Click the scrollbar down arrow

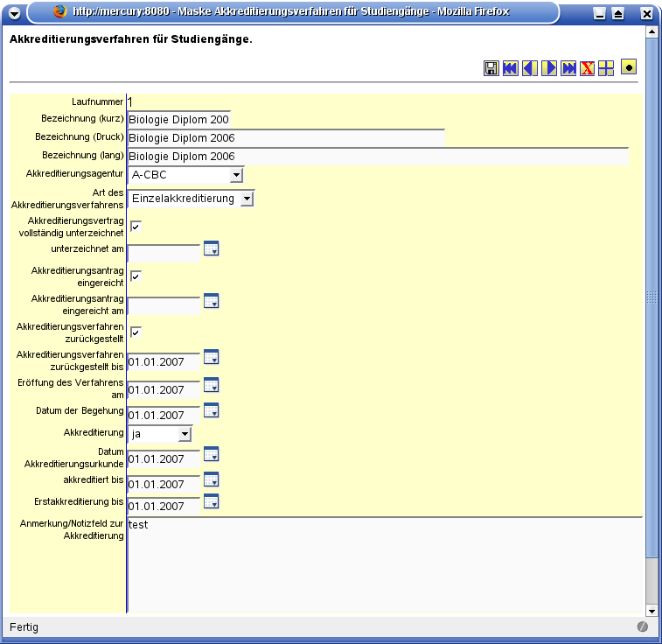[x=652, y=611]
